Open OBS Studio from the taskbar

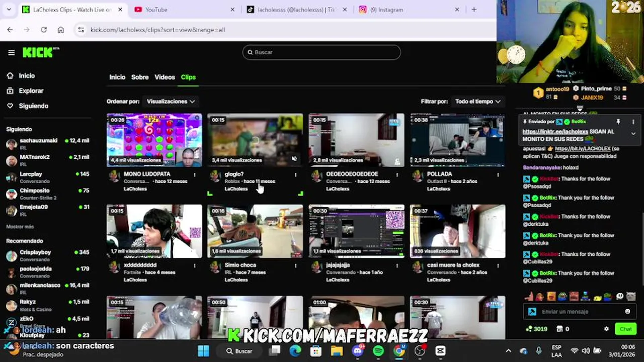[420, 351]
